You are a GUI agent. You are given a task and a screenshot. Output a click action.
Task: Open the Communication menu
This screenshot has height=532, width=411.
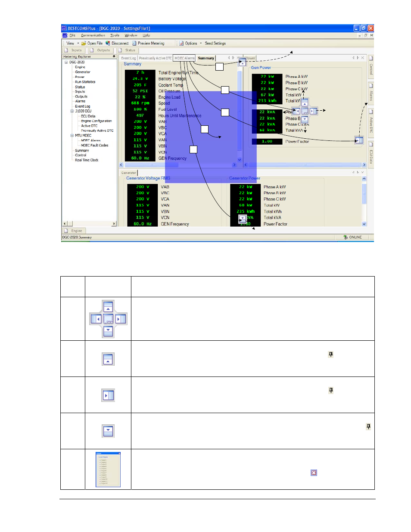(x=93, y=35)
